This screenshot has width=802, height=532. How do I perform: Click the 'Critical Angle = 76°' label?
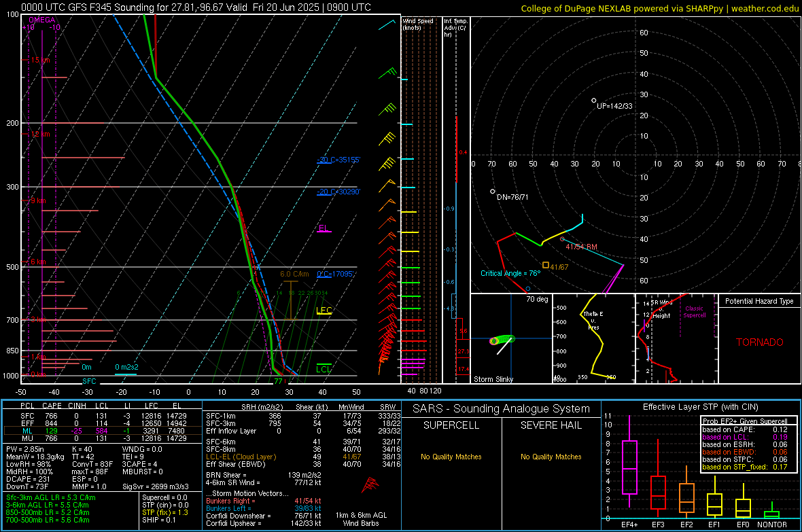click(510, 274)
